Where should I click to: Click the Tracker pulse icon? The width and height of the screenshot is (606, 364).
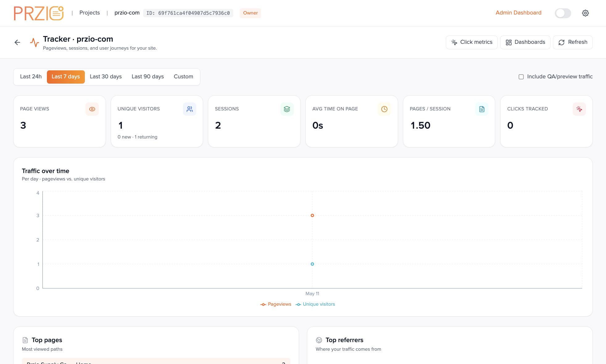pyautogui.click(x=35, y=43)
